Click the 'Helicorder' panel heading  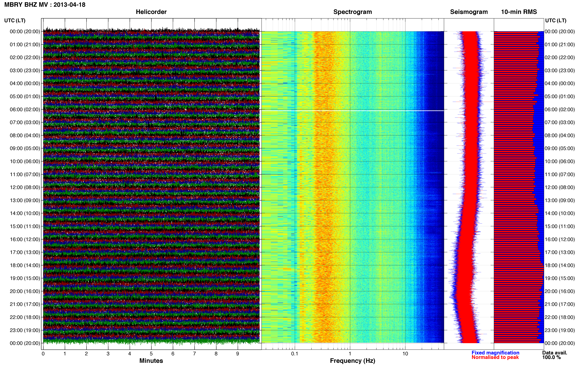pyautogui.click(x=151, y=12)
